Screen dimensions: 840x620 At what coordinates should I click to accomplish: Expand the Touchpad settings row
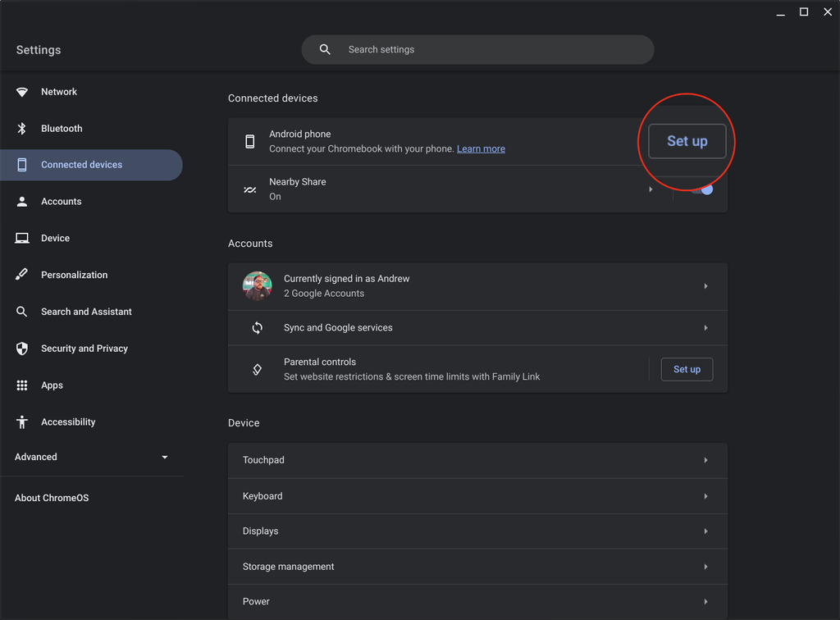[477, 460]
